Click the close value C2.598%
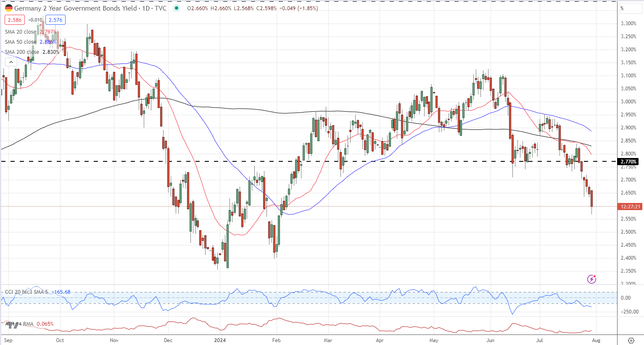 (266, 8)
